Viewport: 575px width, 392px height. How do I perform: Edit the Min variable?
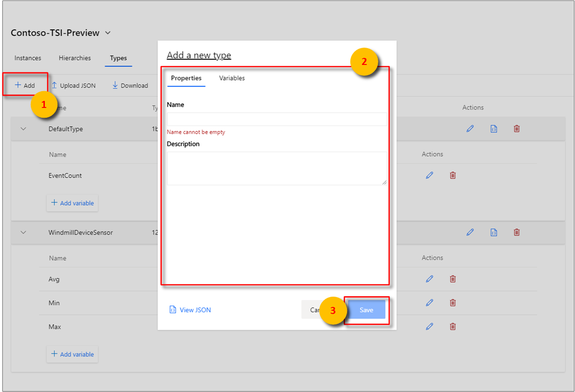429,303
